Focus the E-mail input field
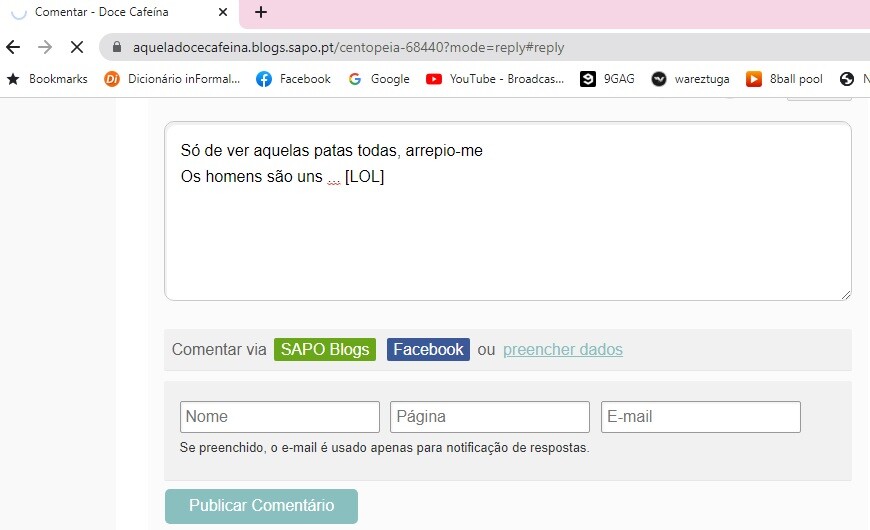The width and height of the screenshot is (870, 530). point(701,417)
